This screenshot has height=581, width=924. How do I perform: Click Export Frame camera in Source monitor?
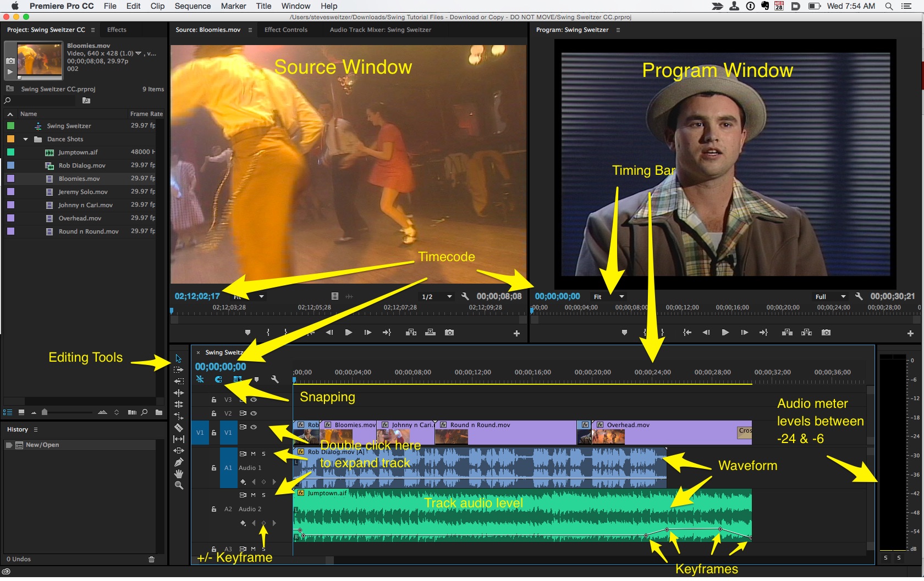click(449, 333)
